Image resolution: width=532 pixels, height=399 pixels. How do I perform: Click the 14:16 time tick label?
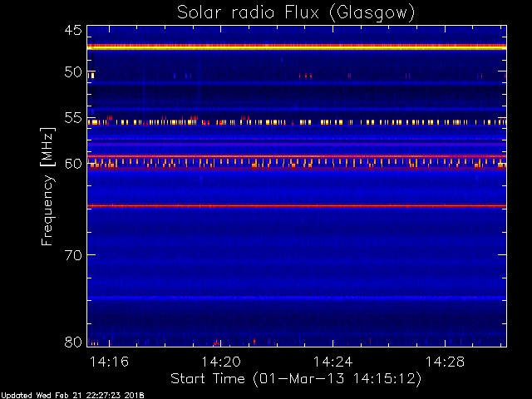109,362
